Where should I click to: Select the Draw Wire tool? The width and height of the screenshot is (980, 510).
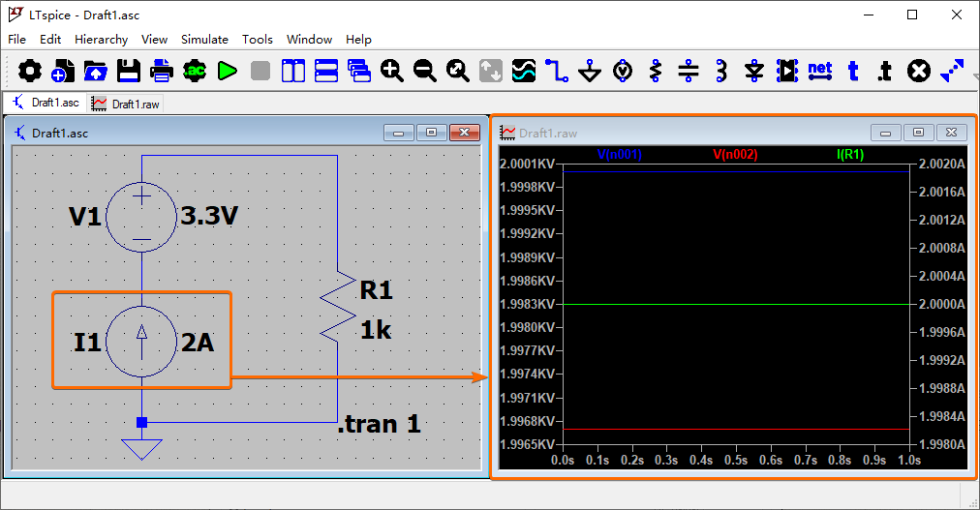(x=556, y=72)
